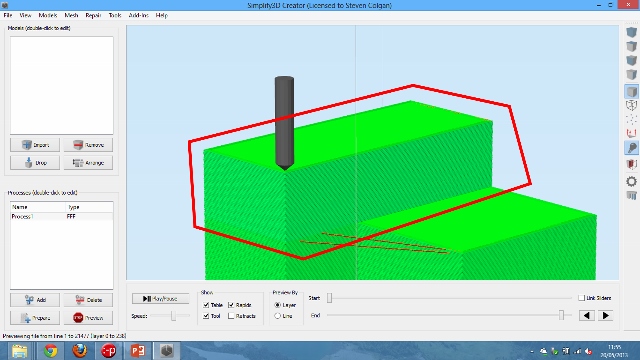
Task: Toggle wireframe cube display icon
Action: coord(631,105)
